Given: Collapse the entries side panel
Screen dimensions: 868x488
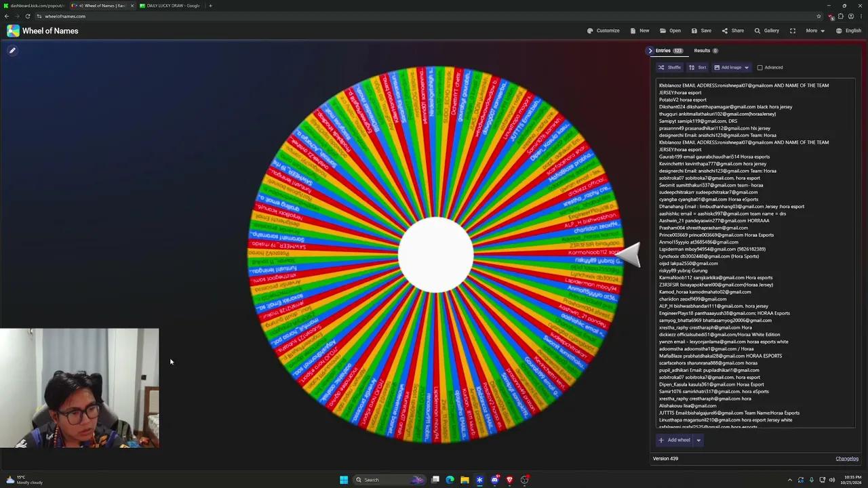Looking at the screenshot, I should coord(650,51).
